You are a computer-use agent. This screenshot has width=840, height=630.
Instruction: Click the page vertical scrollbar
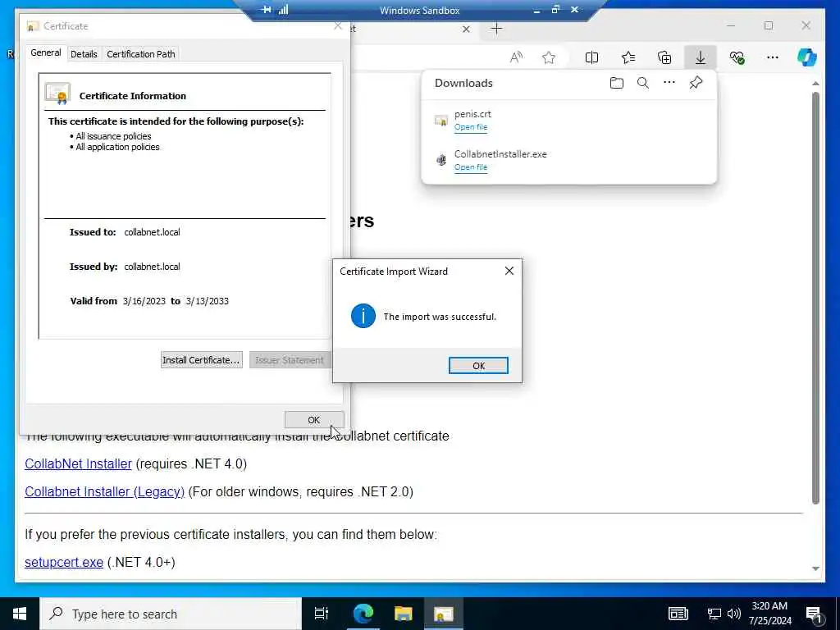coord(815,297)
